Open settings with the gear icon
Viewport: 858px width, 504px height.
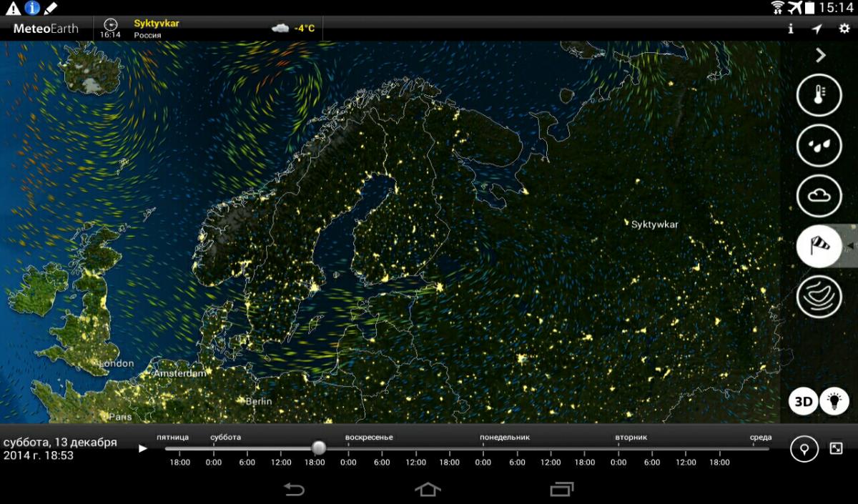[x=844, y=29]
